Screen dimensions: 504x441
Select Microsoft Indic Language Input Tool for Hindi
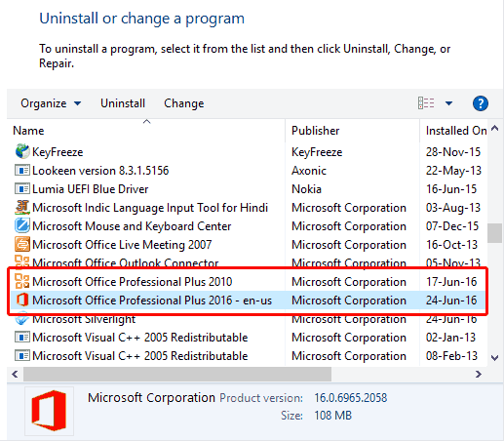tap(150, 208)
